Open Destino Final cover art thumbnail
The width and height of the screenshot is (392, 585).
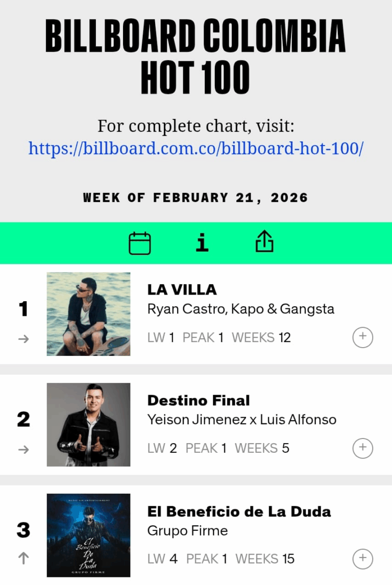pyautogui.click(x=88, y=425)
